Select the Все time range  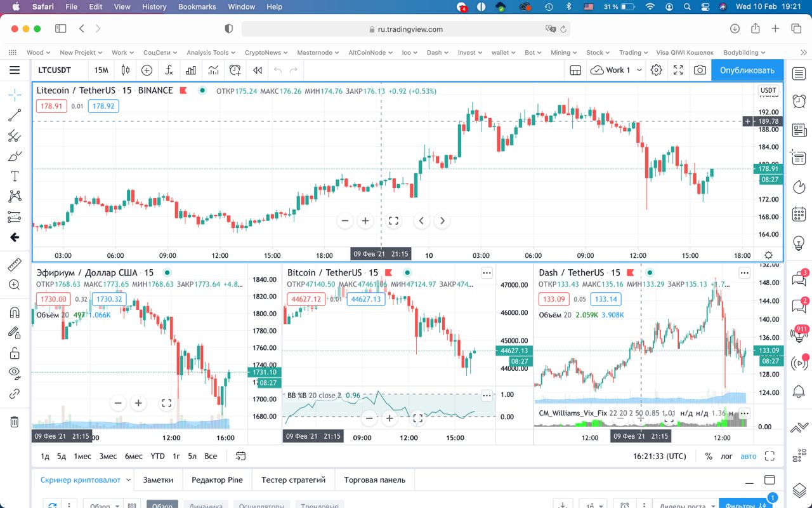click(x=211, y=456)
